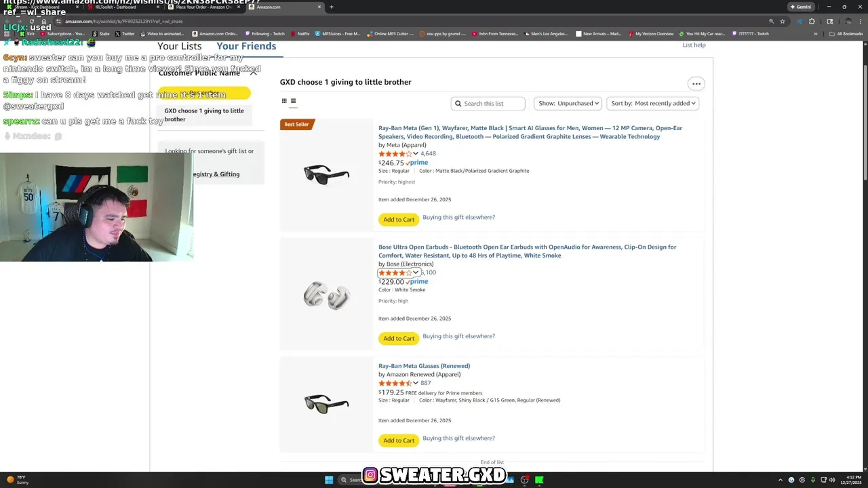Open the Netflix bookmark
Screen dimensions: 868x488
tap(300, 34)
